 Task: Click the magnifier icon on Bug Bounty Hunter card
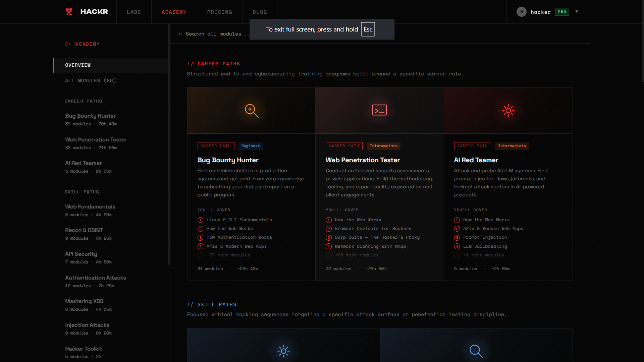click(x=252, y=111)
